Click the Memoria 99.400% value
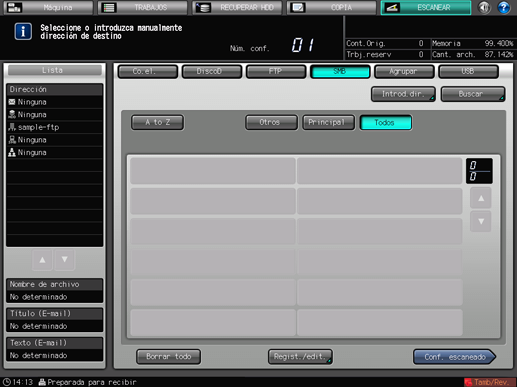This screenshot has width=517, height=387. [499, 43]
